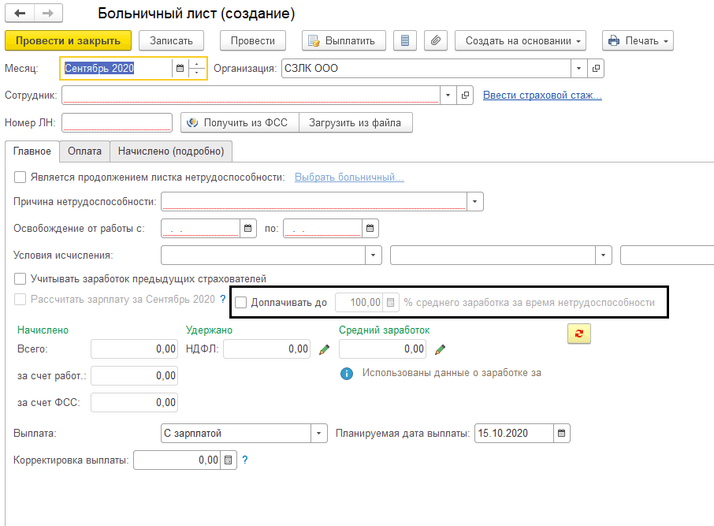Click the 'Ввести страховой стаж...' link
The height and width of the screenshot is (526, 714).
[542, 96]
